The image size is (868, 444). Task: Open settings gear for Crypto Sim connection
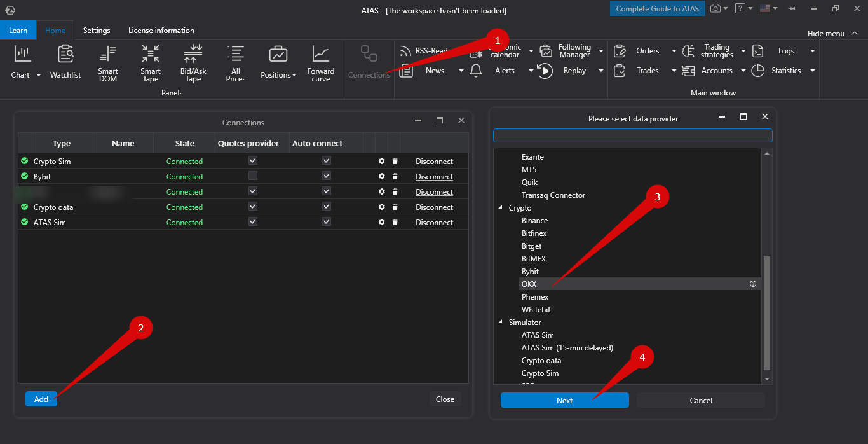click(x=382, y=161)
